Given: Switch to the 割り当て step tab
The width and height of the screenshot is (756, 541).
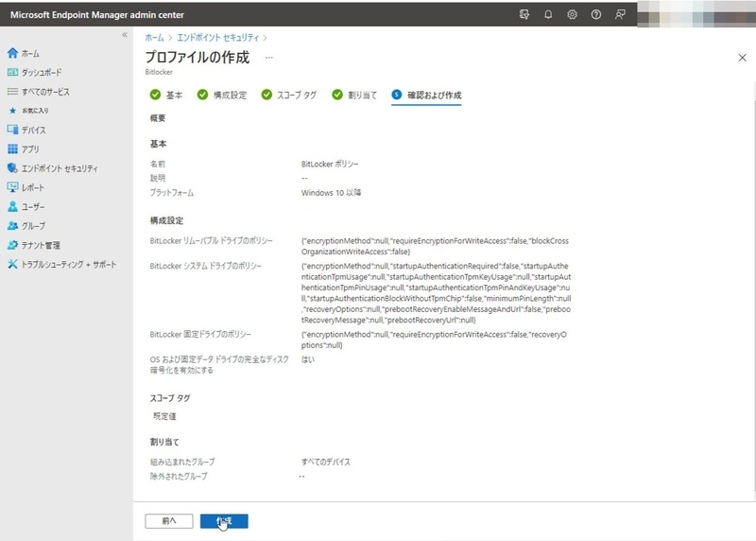Looking at the screenshot, I should point(354,96).
